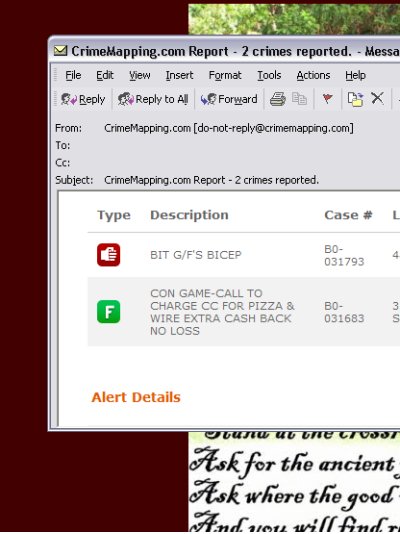The width and height of the screenshot is (400, 534).
Task: Open the Format menu
Action: (x=225, y=75)
